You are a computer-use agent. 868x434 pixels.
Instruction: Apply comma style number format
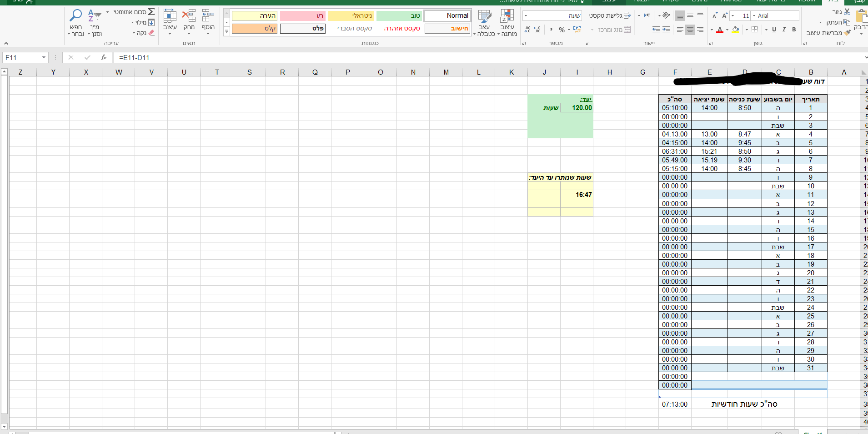tap(551, 30)
